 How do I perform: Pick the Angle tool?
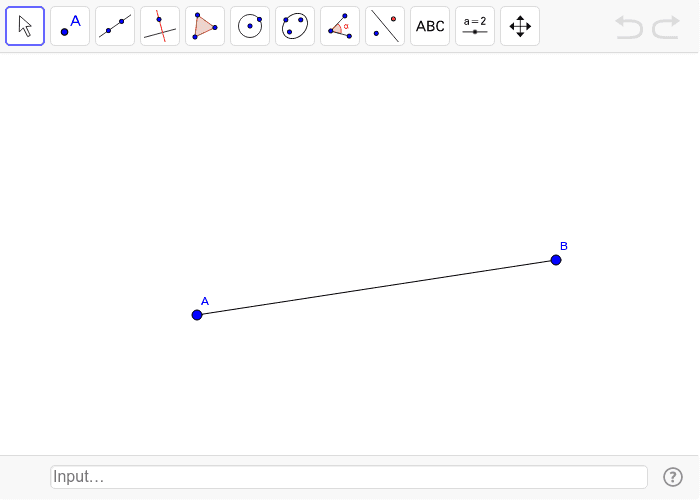[340, 26]
